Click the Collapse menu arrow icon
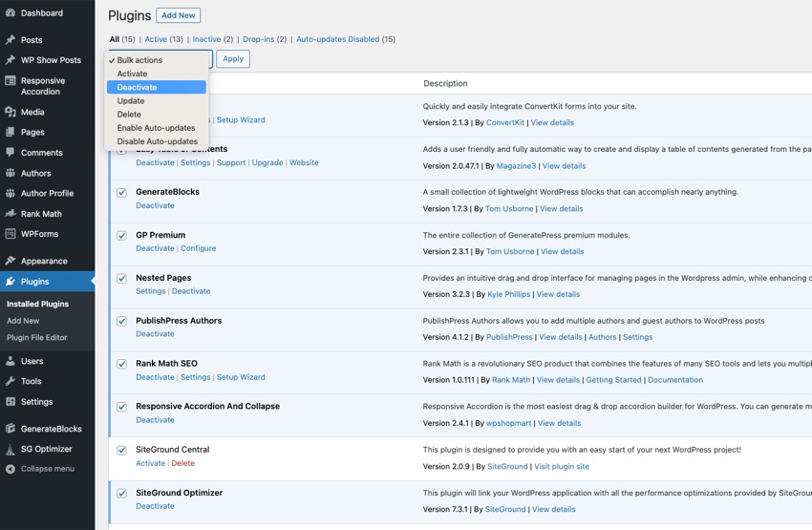 pos(11,469)
